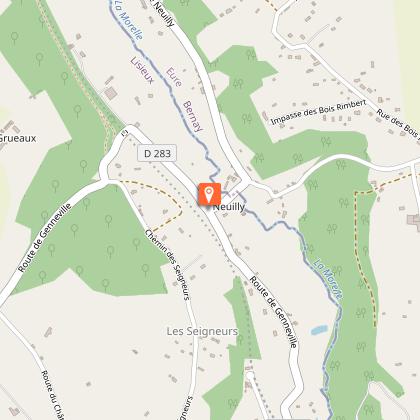Click the Eure boundary label
The image size is (420, 420).
pos(174,77)
